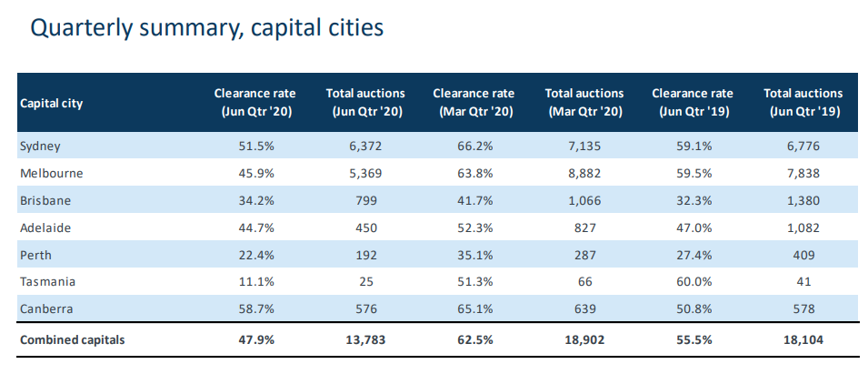Click the 'Quarterly summary, capital cities' title
Viewport: 868px width, 374px height.
[206, 28]
